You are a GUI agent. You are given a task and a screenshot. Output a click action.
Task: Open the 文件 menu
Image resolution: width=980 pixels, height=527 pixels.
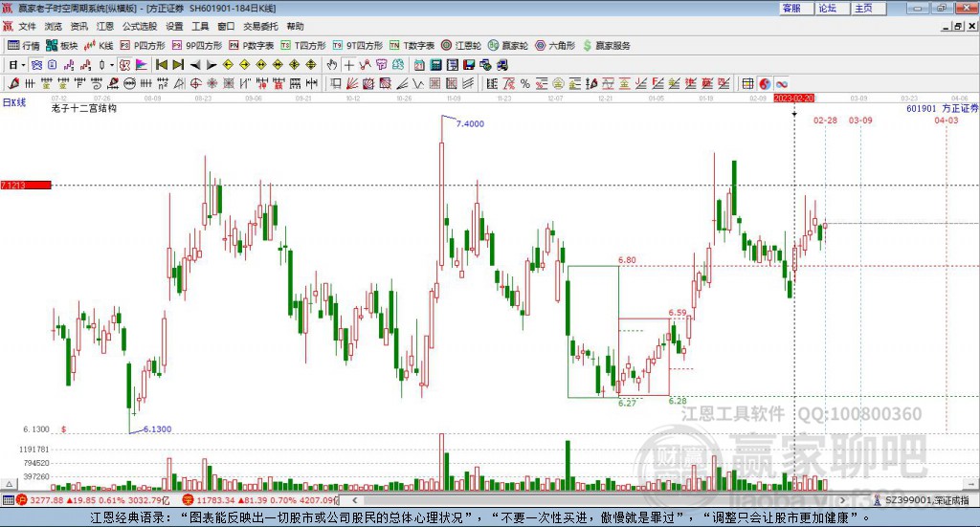27,26
